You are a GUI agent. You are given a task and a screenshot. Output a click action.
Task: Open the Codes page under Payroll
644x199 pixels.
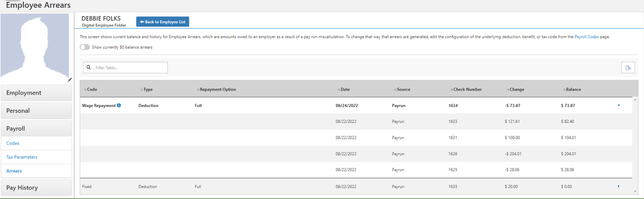[x=13, y=143]
